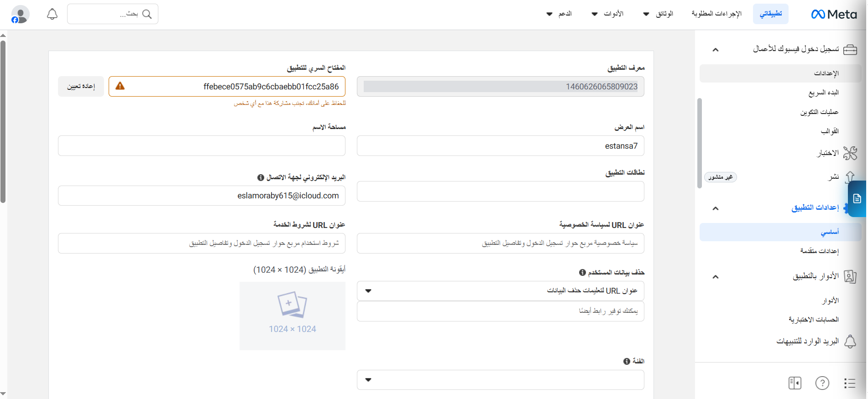The image size is (868, 399).
Task: Select الإعدادات in the sidebar
Action: [780, 73]
